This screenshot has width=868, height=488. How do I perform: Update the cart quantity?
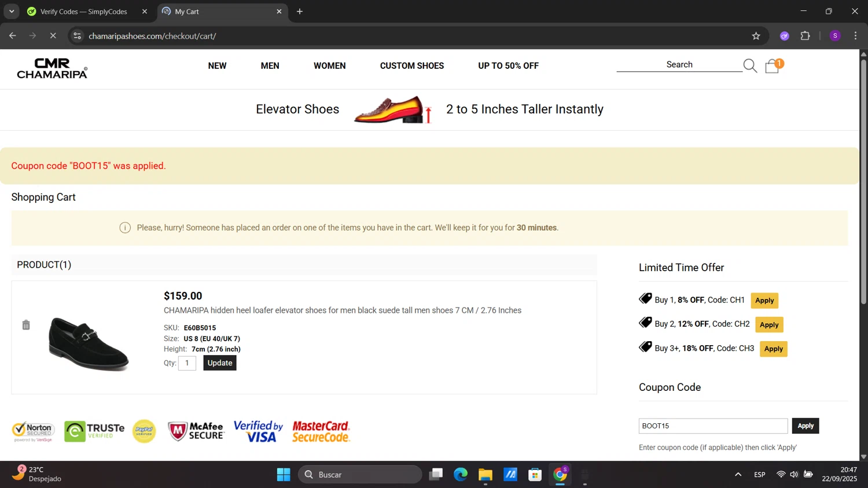[220, 363]
